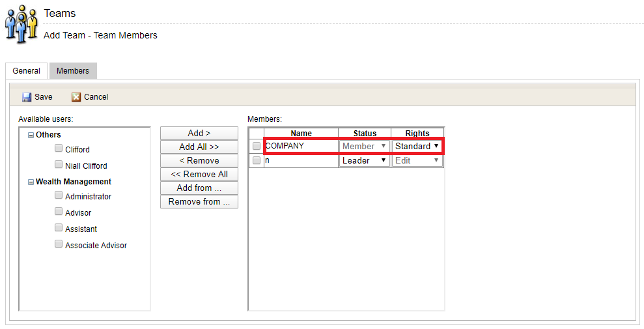This screenshot has width=644, height=329.
Task: Collapse the Others tree group
Action: tap(31, 135)
